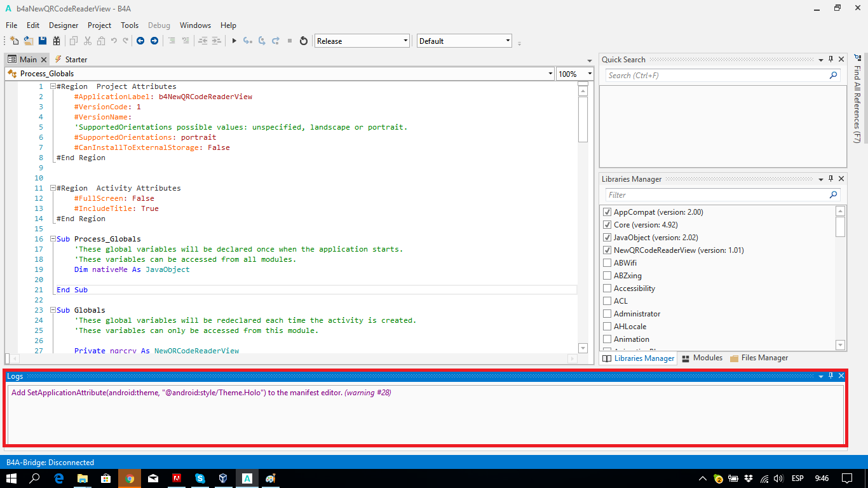The image size is (868, 488).
Task: Navigate forward with the blue right arrow
Action: click(154, 41)
